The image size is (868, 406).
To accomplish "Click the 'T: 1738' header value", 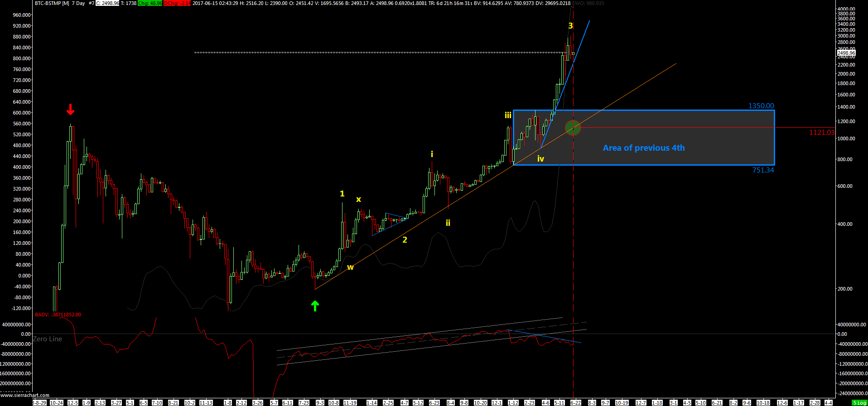I will [x=129, y=3].
